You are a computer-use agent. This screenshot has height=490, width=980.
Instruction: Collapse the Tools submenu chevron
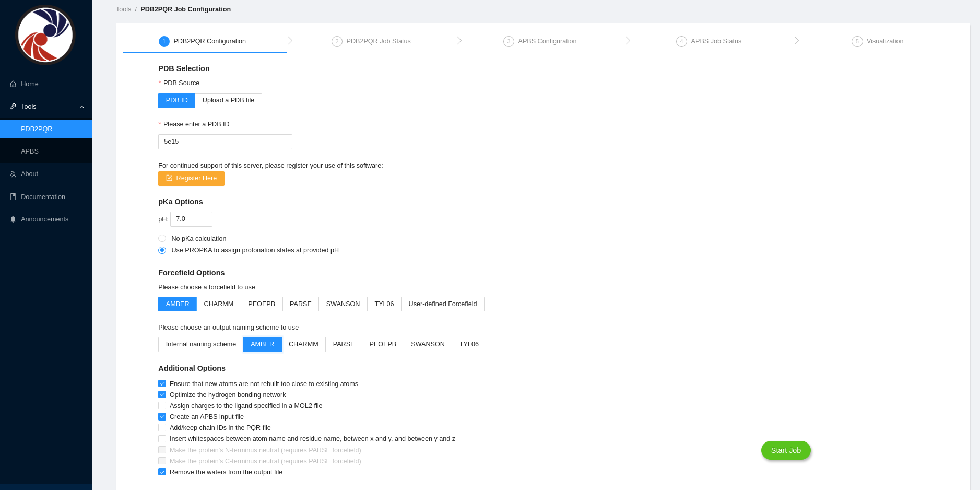tap(81, 107)
